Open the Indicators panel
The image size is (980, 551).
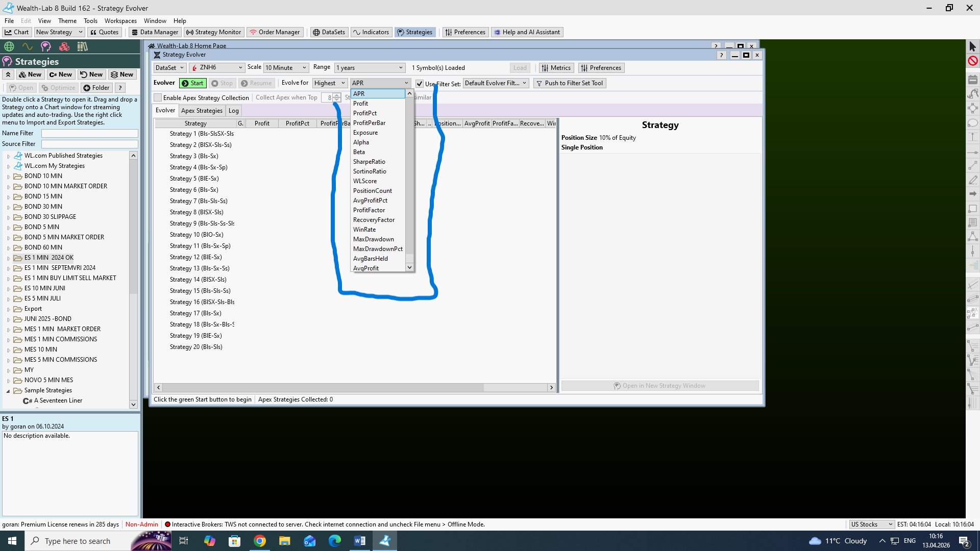(x=371, y=32)
